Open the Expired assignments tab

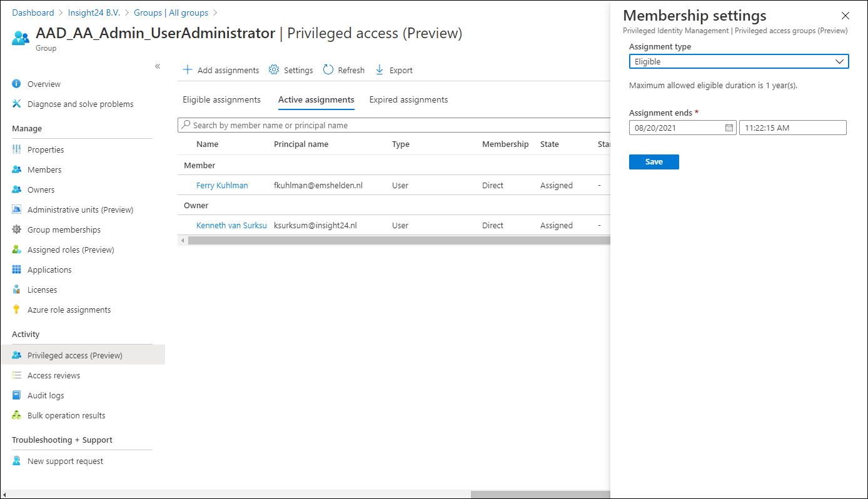pyautogui.click(x=408, y=99)
